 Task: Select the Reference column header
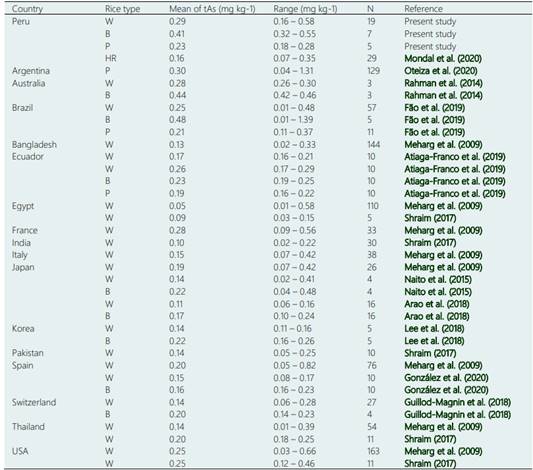click(423, 9)
